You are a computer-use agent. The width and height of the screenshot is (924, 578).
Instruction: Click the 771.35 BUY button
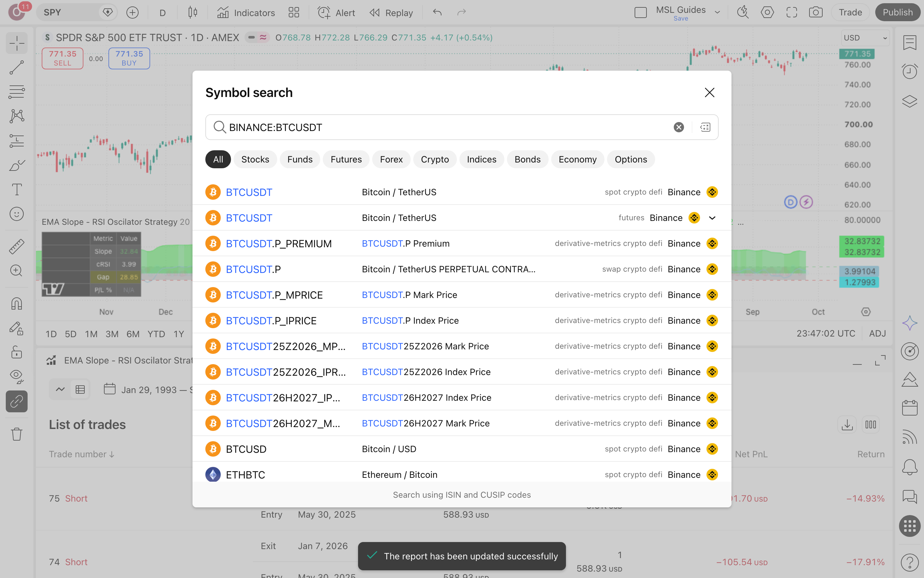coord(129,58)
